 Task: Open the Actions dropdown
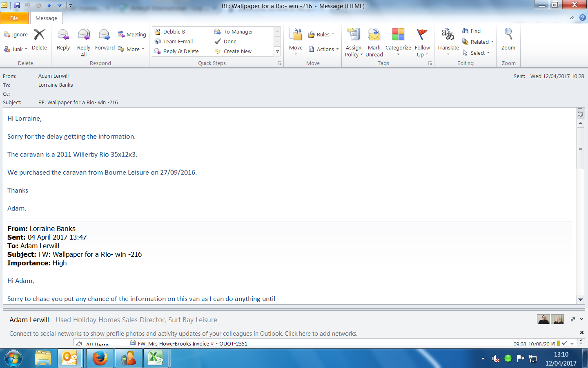coord(324,49)
